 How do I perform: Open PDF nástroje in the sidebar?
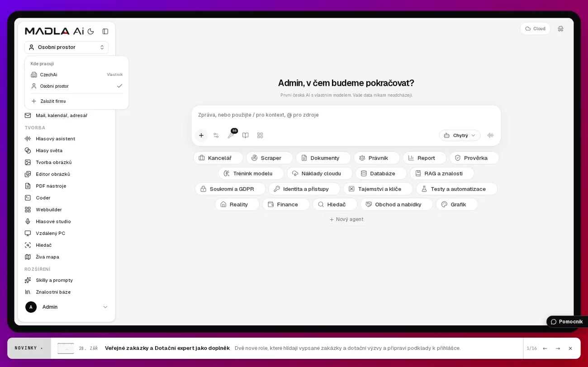click(66, 186)
